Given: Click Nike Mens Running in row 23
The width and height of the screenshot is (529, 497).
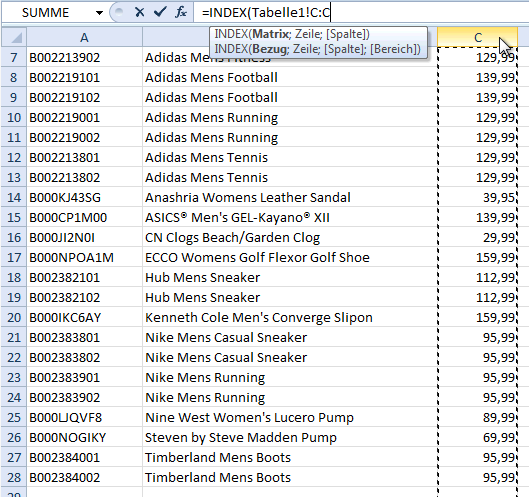Looking at the screenshot, I should point(290,377).
